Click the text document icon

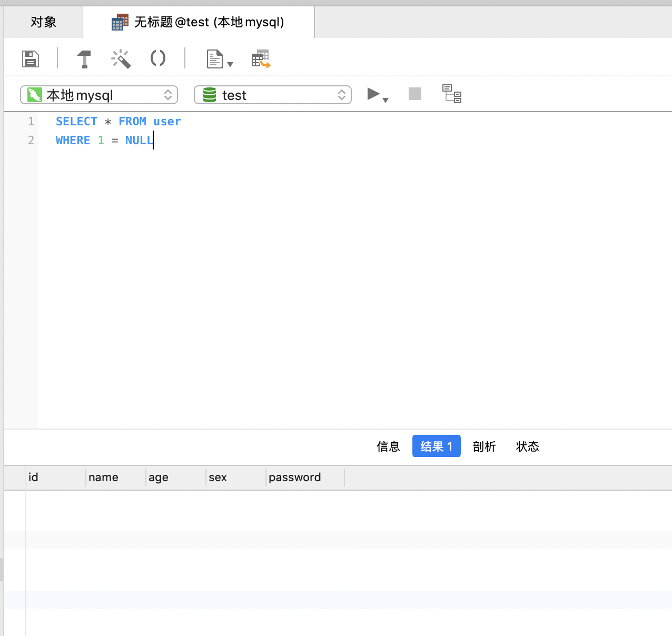[214, 59]
